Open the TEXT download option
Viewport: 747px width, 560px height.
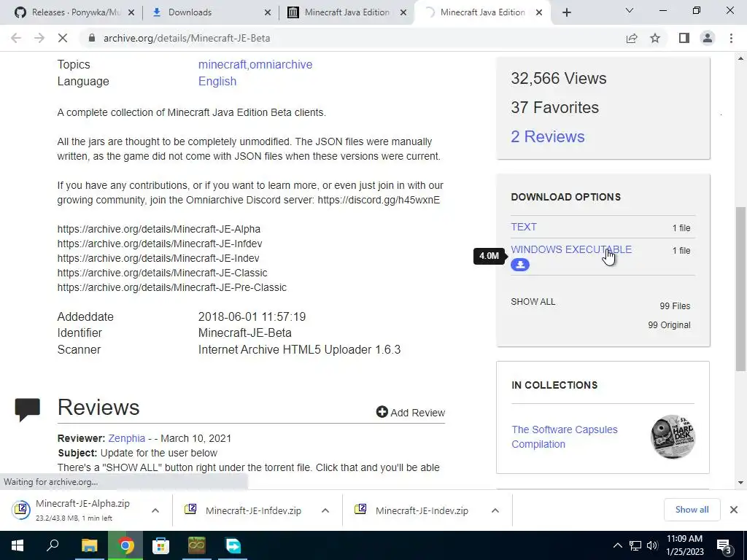point(524,227)
